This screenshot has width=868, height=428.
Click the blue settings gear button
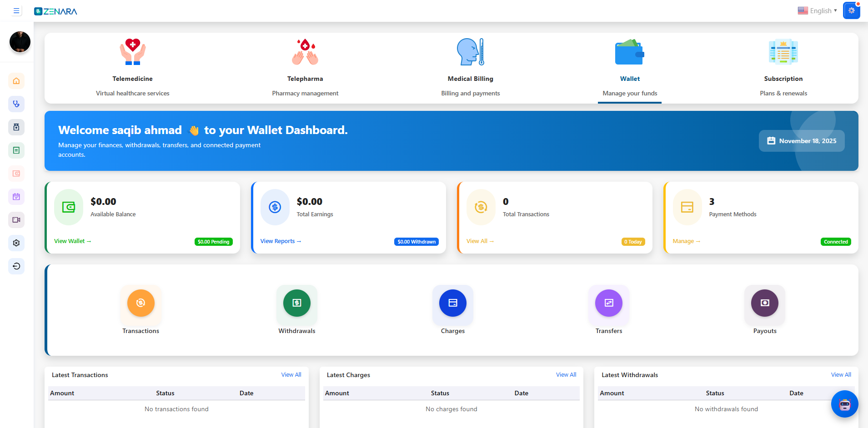pos(851,10)
